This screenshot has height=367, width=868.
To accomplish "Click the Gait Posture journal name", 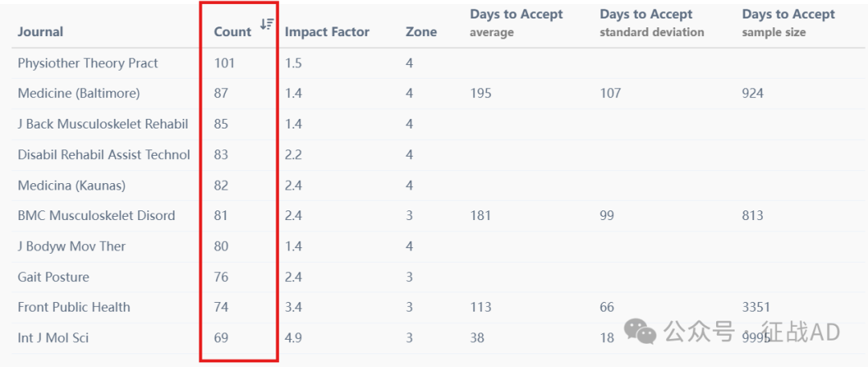I will tap(53, 277).
